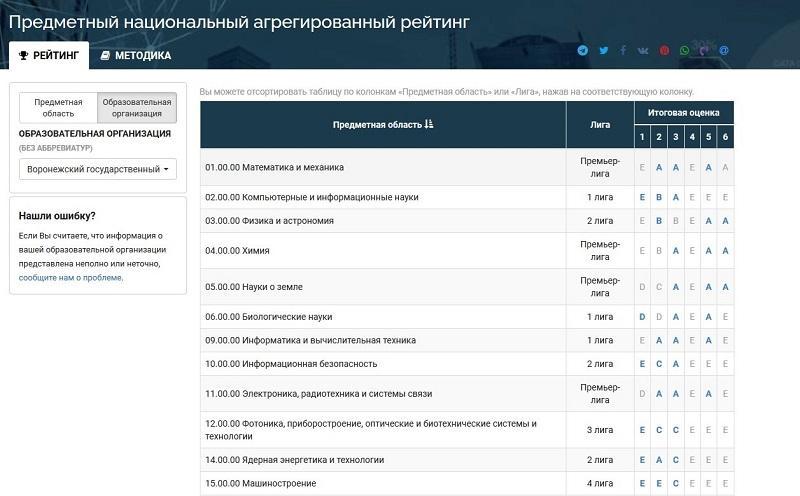This screenshot has width=800, height=496.
Task: Sort table by 'Предметная область' column header
Action: [383, 125]
